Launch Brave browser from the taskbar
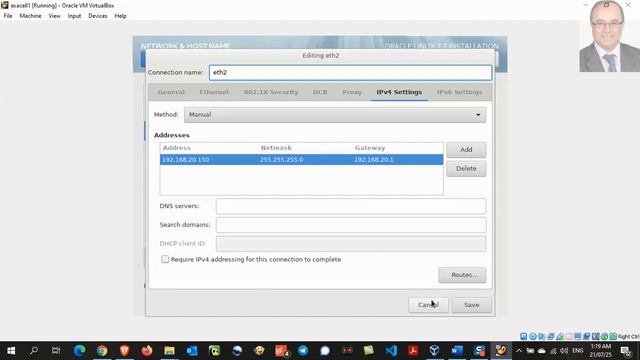 (x=124, y=351)
